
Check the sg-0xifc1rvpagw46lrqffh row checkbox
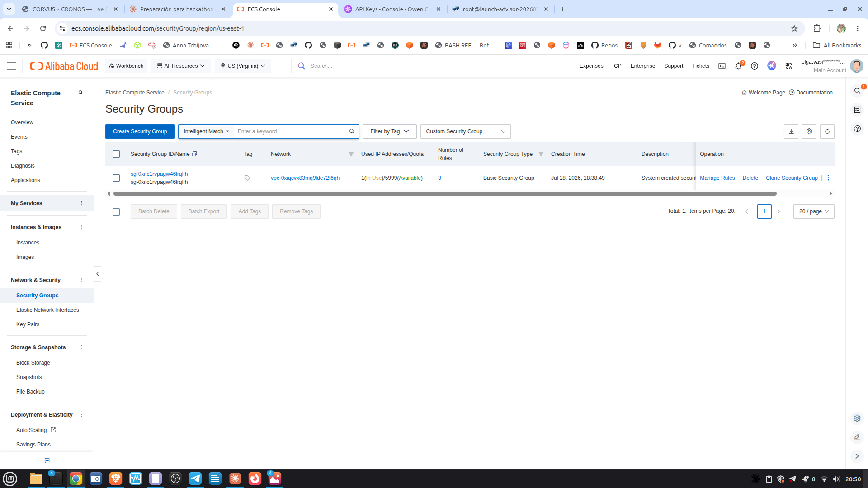(116, 178)
